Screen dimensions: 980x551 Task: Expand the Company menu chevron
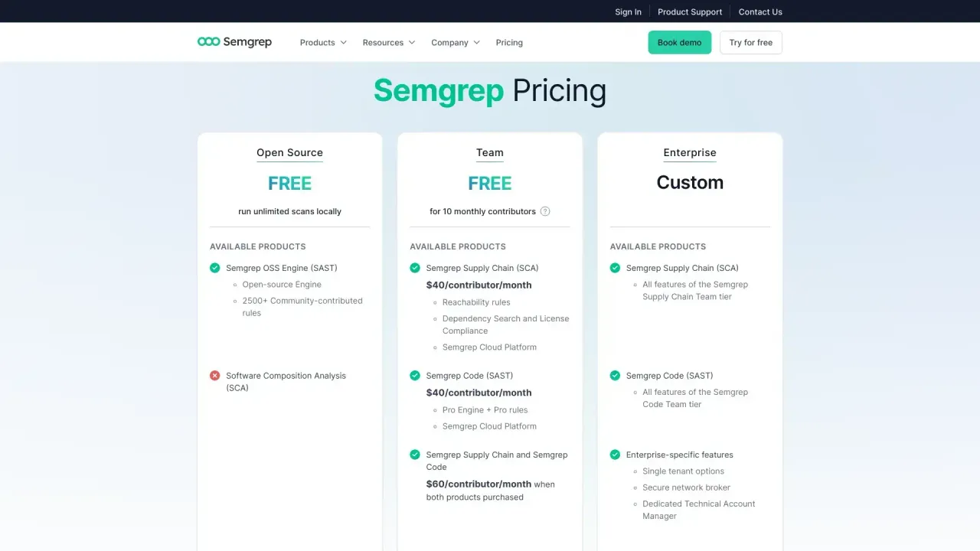click(477, 43)
